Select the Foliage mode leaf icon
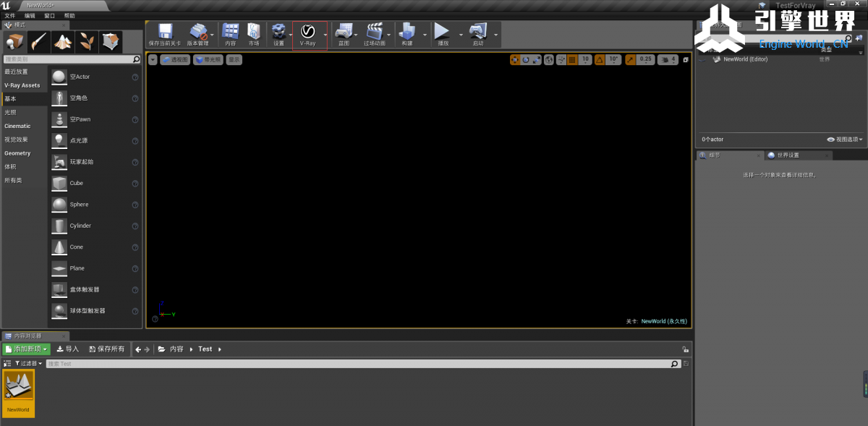Image resolution: width=868 pixels, height=426 pixels. [x=87, y=41]
